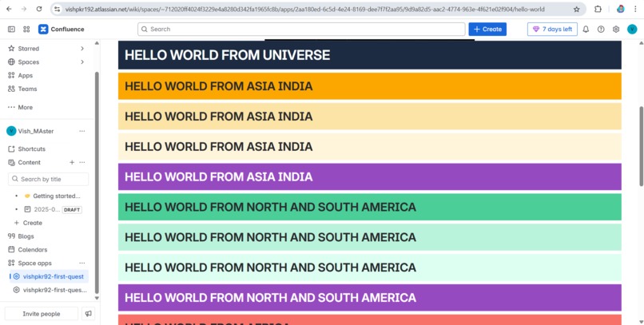Click orange ASIA INDIA banner
Viewport: 644px width, 325px height.
[x=370, y=86]
